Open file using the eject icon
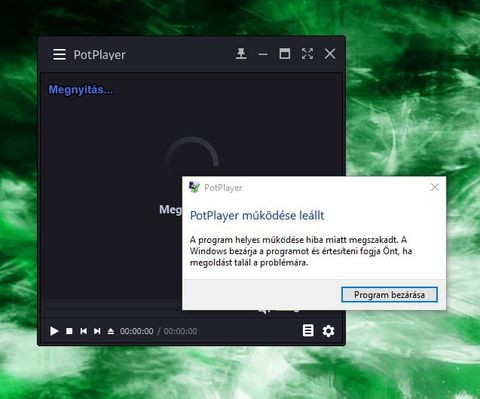The image size is (480, 399). (111, 331)
